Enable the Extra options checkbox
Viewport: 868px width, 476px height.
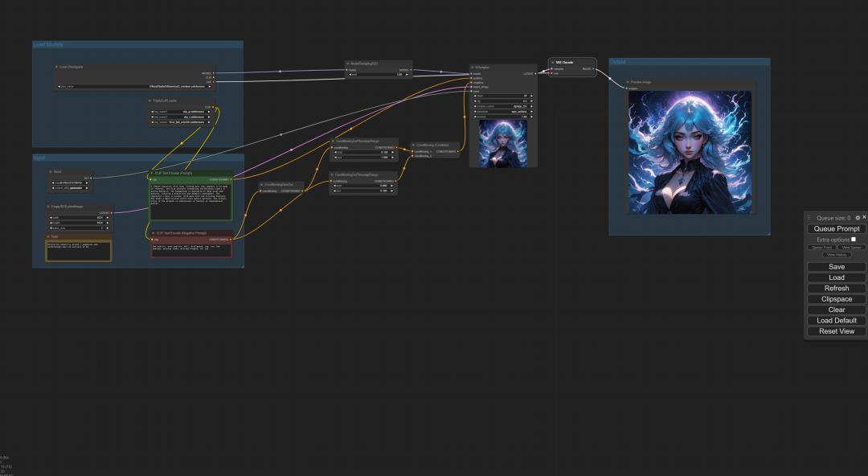(854, 239)
